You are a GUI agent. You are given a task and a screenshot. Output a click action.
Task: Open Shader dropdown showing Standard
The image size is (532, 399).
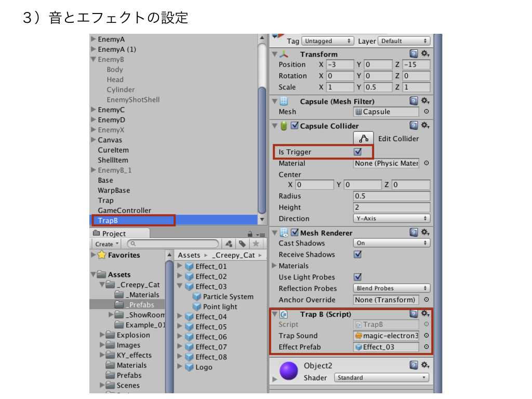(381, 378)
